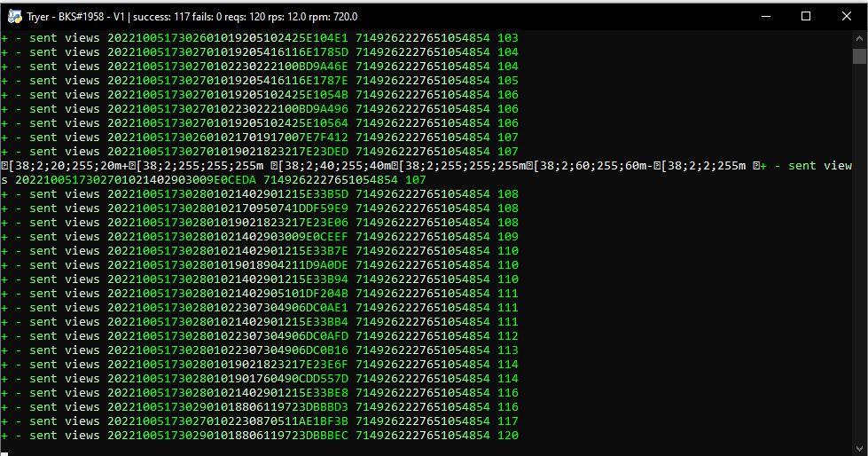
Task: Click the log line with ID ending E1785D
Action: point(260,52)
